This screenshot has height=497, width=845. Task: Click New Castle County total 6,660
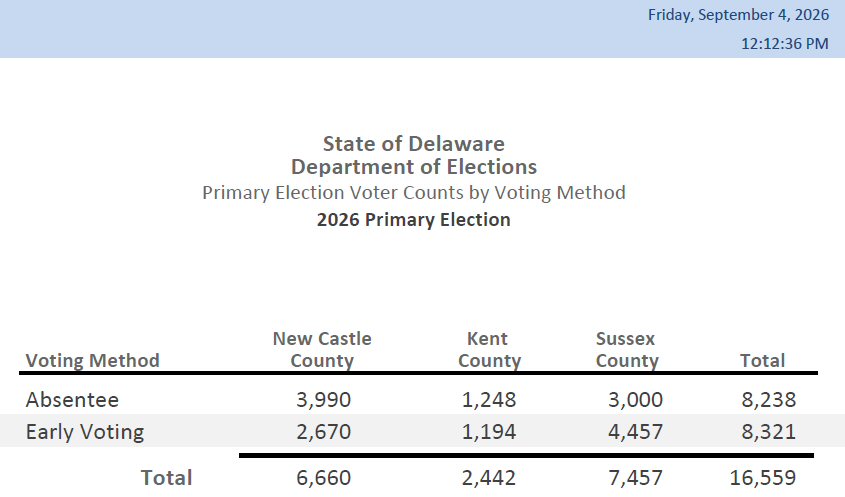[323, 478]
